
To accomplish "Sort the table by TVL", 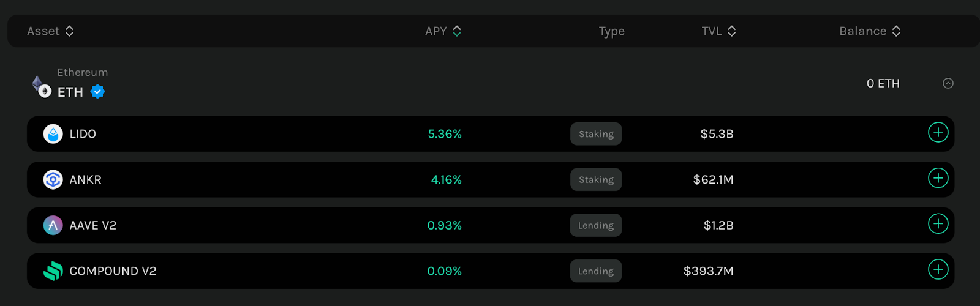I will (x=718, y=31).
